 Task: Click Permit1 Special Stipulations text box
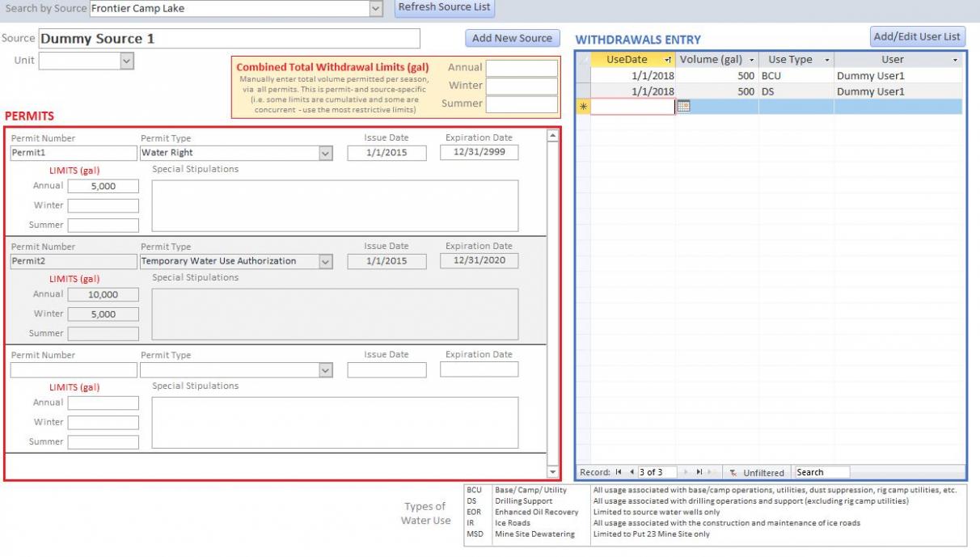point(335,205)
